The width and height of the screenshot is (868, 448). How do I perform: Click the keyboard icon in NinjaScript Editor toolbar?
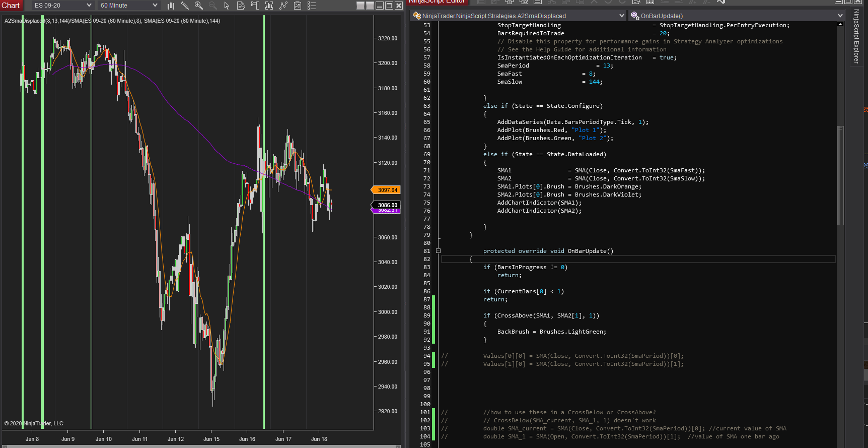[650, 2]
